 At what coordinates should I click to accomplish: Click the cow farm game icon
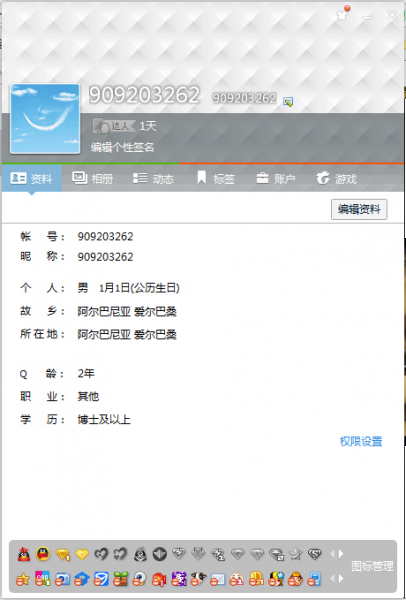pos(198,579)
